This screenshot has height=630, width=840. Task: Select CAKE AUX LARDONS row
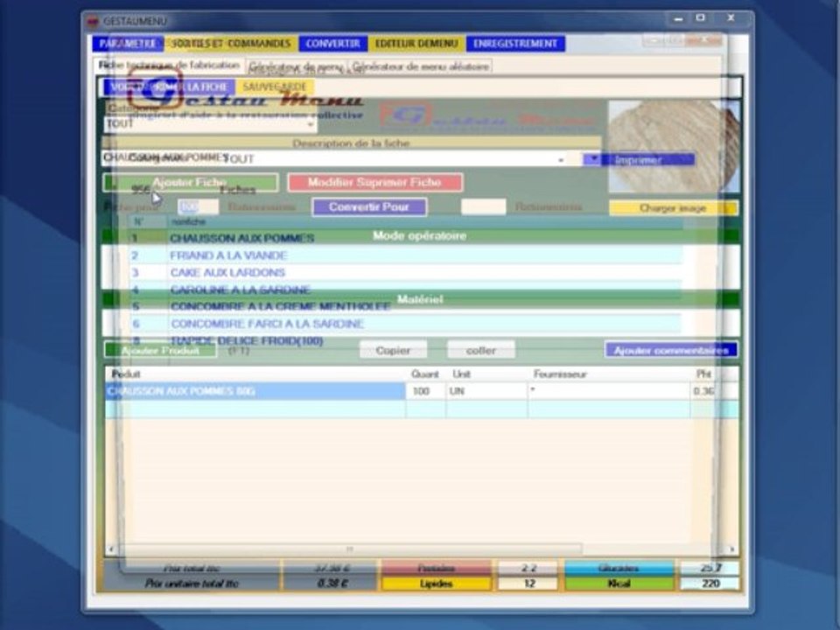[404, 272]
